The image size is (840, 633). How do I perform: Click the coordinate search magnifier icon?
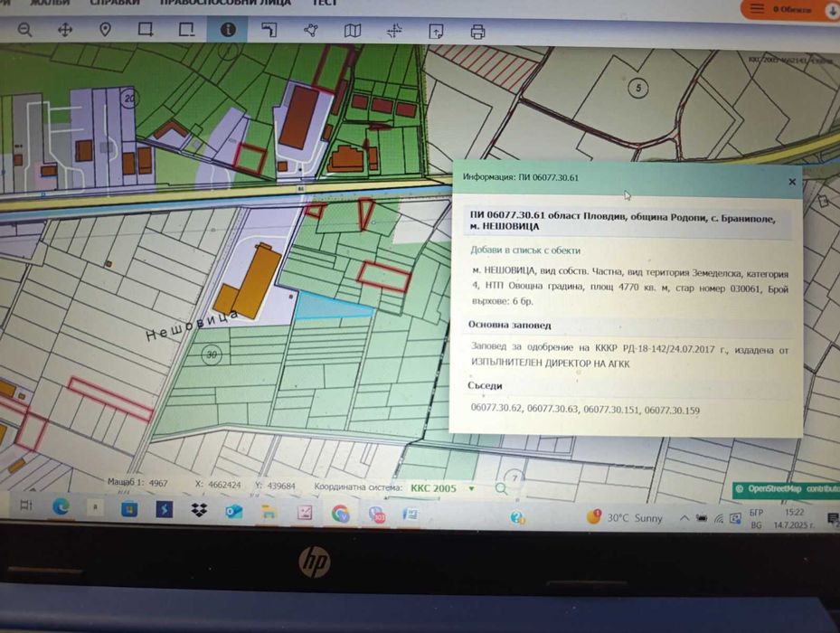pos(502,489)
